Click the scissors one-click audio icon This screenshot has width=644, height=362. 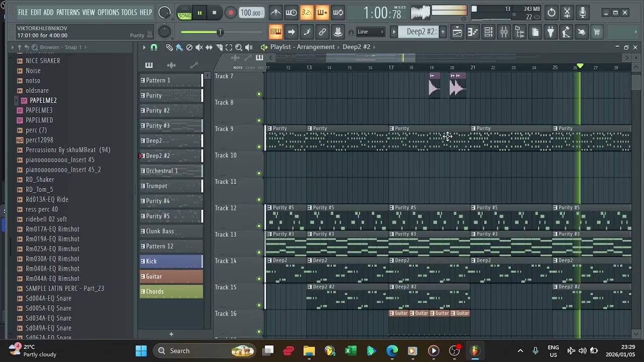pos(567,13)
